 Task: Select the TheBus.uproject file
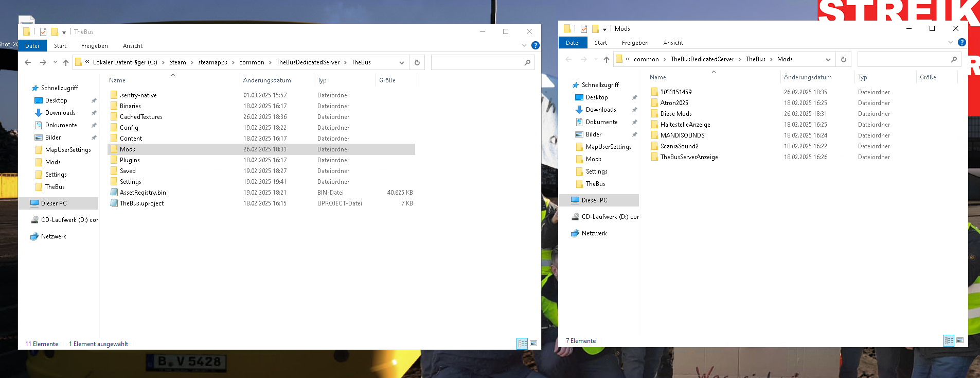point(141,203)
